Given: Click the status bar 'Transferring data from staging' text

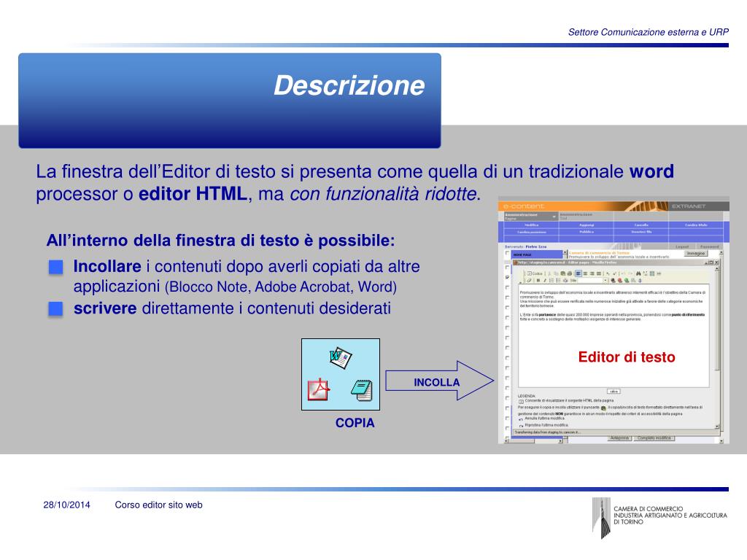Looking at the screenshot, I should coord(547,432).
